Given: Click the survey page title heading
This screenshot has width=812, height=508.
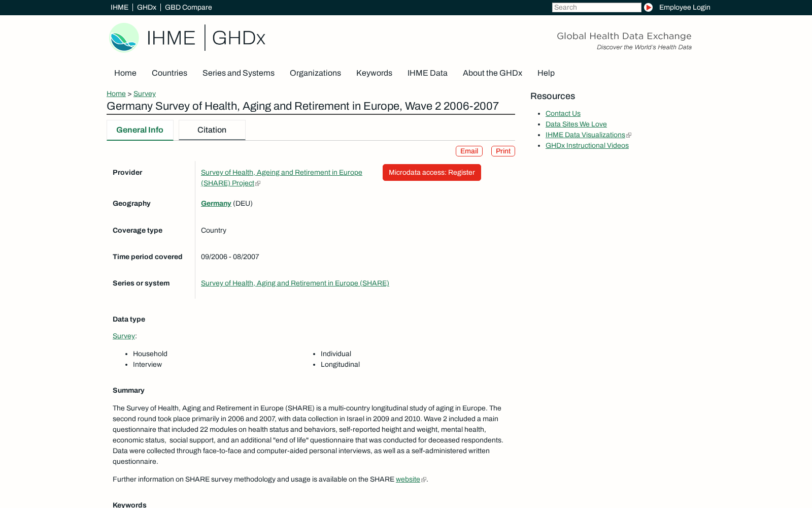Looking at the screenshot, I should (x=303, y=106).
